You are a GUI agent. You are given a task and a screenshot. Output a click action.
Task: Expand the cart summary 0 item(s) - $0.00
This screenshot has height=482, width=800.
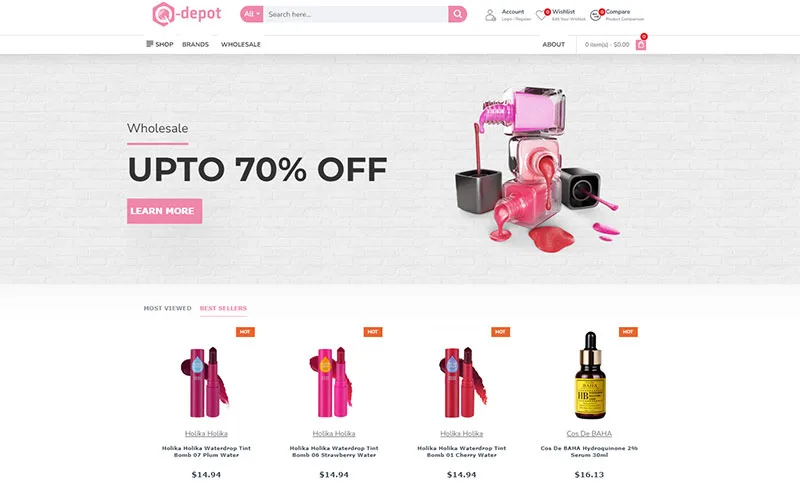click(x=607, y=45)
